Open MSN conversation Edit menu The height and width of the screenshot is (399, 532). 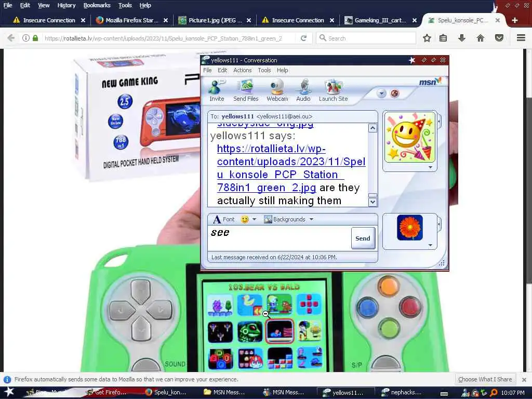tap(222, 70)
